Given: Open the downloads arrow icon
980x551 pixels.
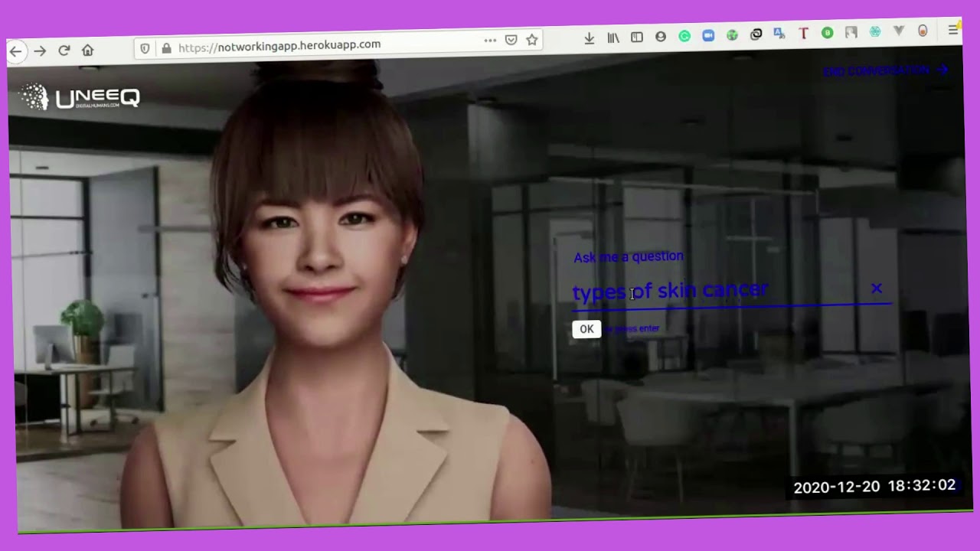Looking at the screenshot, I should point(590,37).
